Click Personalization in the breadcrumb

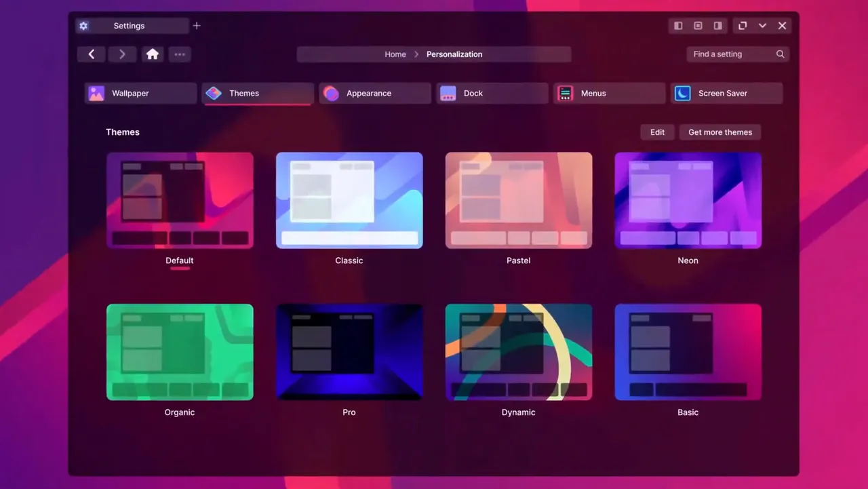[454, 54]
